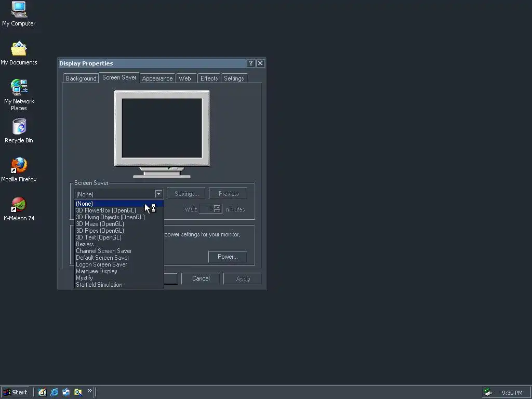Viewport: 532px width, 399px height.
Task: Switch to the Appearance tab
Action: click(x=157, y=78)
